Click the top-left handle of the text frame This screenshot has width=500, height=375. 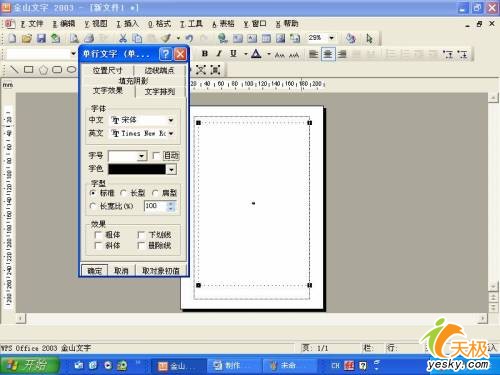coord(198,123)
